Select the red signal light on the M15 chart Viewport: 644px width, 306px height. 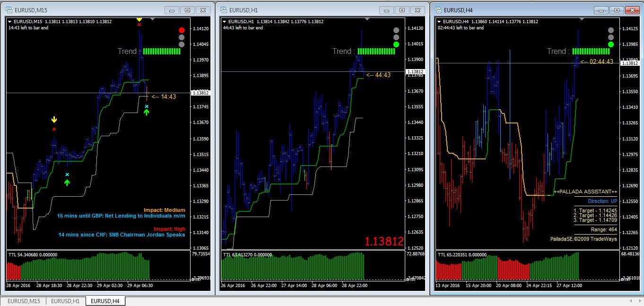182,30
